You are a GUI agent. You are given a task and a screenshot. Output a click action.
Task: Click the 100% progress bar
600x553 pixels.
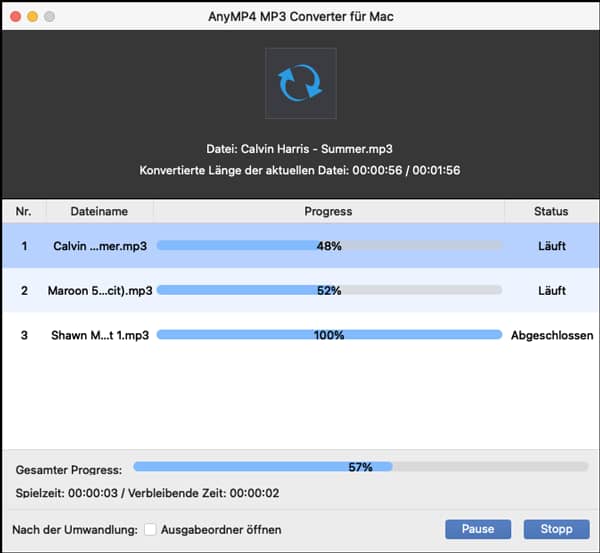coord(329,335)
